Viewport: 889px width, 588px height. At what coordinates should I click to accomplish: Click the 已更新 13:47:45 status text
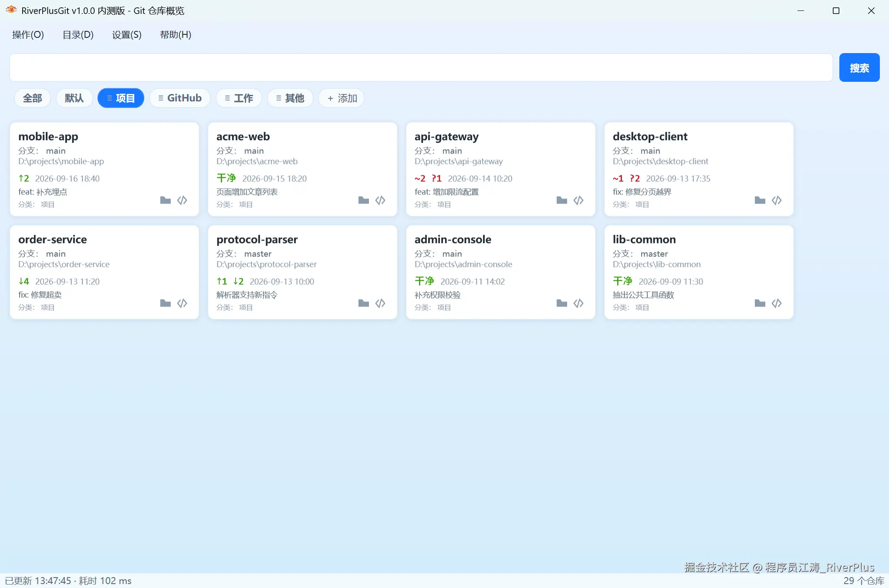[x=38, y=581]
